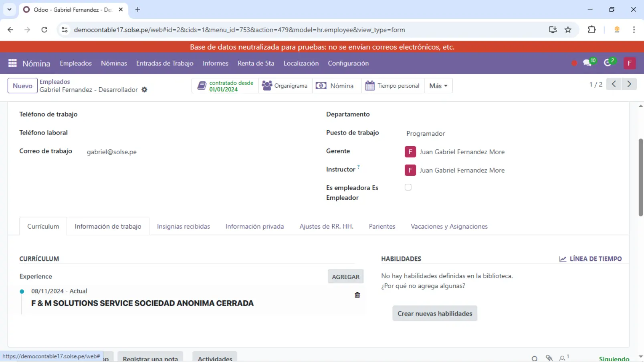Image resolution: width=644 pixels, height=362 pixels.
Task: Open the activities clock icon
Action: (x=608, y=63)
